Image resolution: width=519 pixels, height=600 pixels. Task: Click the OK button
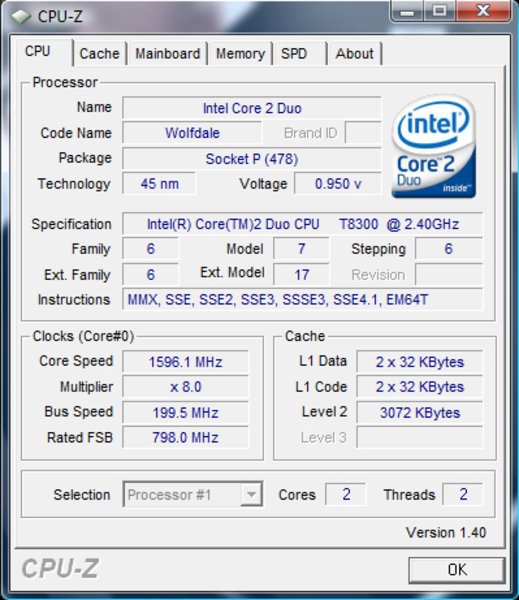(x=457, y=570)
